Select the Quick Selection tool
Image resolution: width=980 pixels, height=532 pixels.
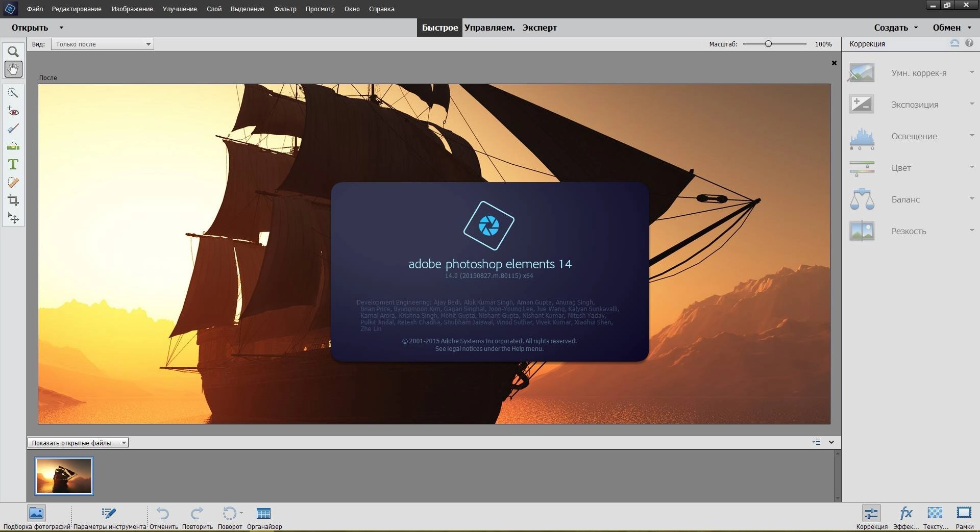13,92
